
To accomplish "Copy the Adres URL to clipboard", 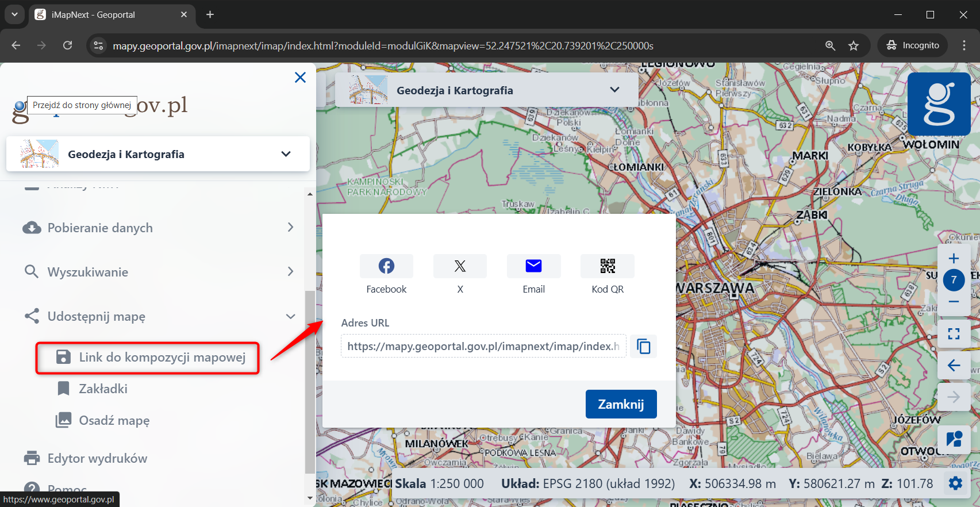I will tap(644, 347).
